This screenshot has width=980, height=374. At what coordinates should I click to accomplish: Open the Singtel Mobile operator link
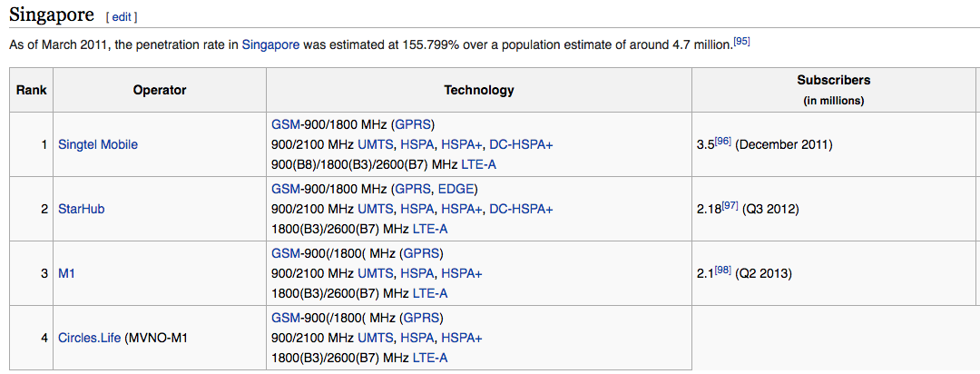[98, 144]
